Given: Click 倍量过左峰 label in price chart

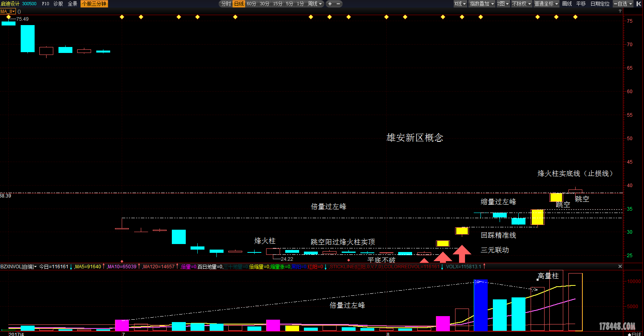Looking at the screenshot, I should (x=329, y=207).
